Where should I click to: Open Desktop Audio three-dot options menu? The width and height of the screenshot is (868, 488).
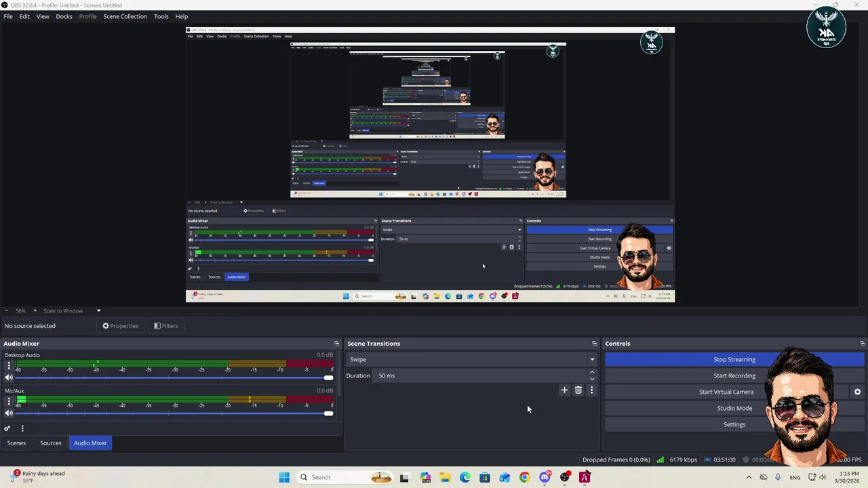pyautogui.click(x=9, y=365)
